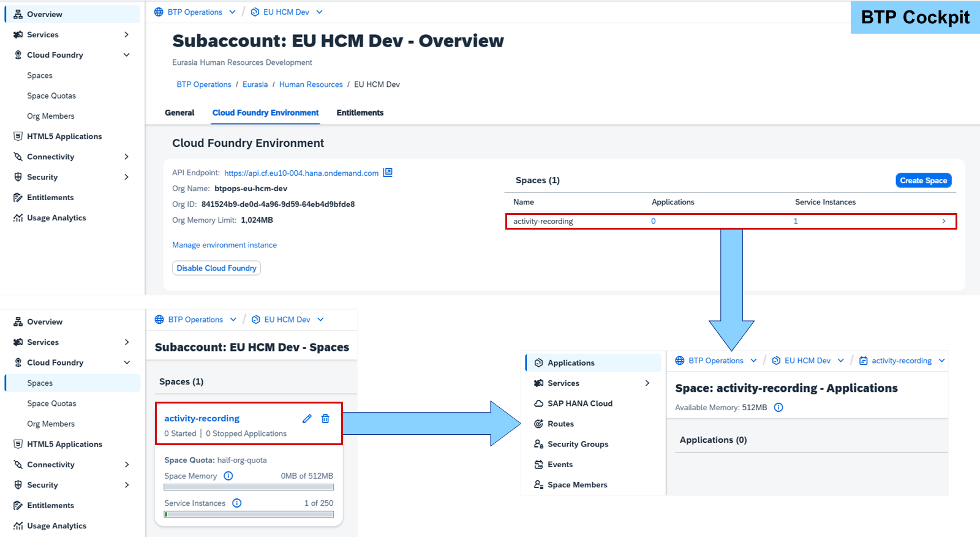Collapse Cloud Foundry in the Overview-page sidebar
The width and height of the screenshot is (980, 537).
127,55
